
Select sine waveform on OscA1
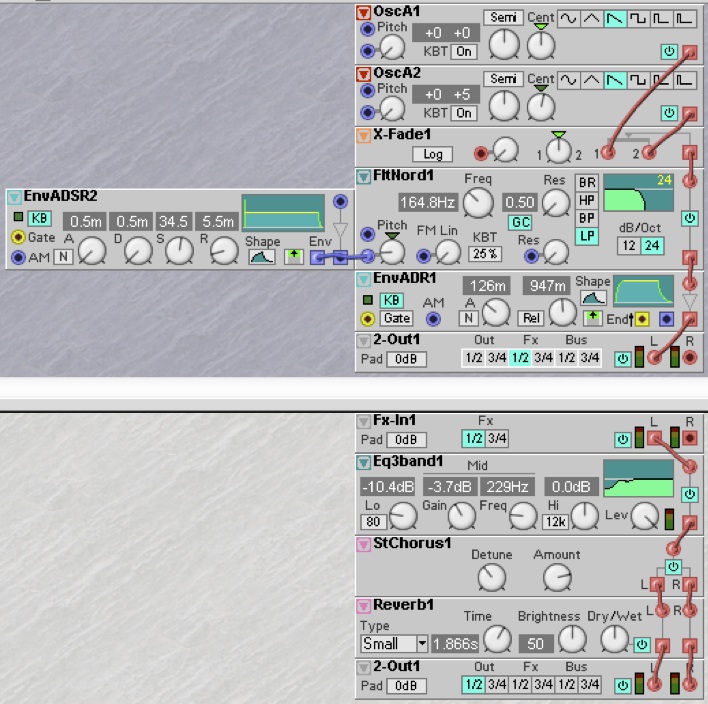568,18
